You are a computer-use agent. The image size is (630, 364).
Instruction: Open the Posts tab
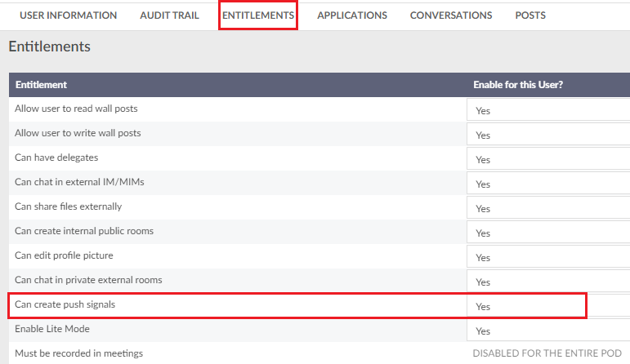click(x=530, y=16)
